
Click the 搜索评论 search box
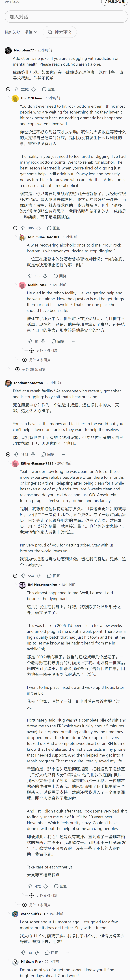point(60,32)
